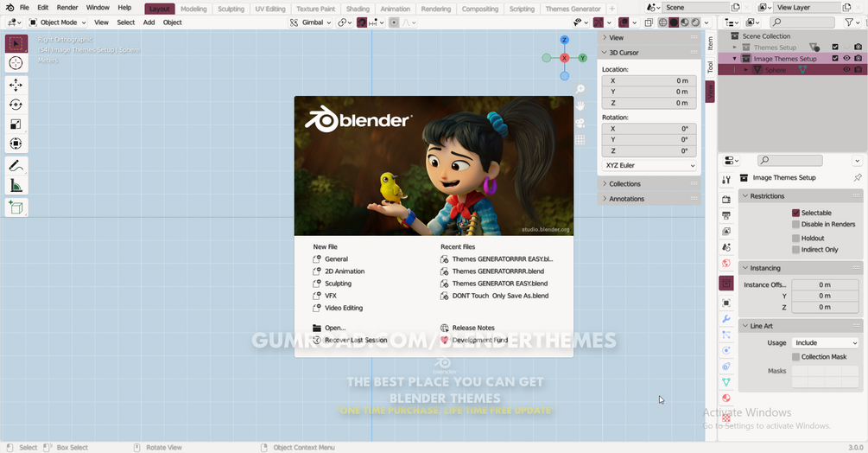
Task: Click the 3D Cursor Location X field
Action: pos(649,81)
